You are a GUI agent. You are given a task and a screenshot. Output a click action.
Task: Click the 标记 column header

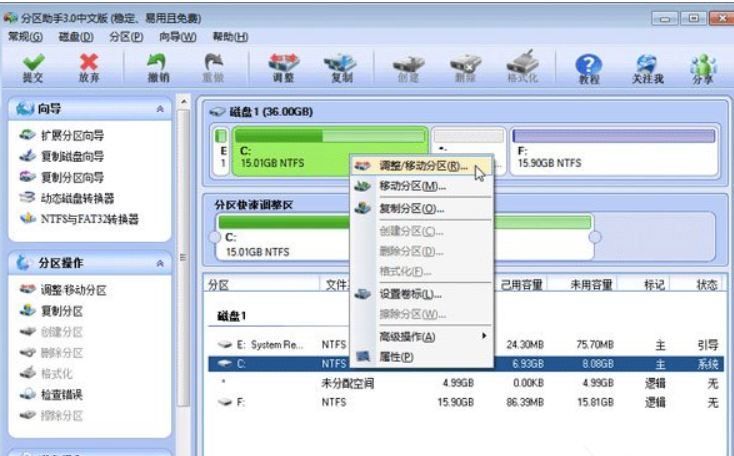[654, 284]
